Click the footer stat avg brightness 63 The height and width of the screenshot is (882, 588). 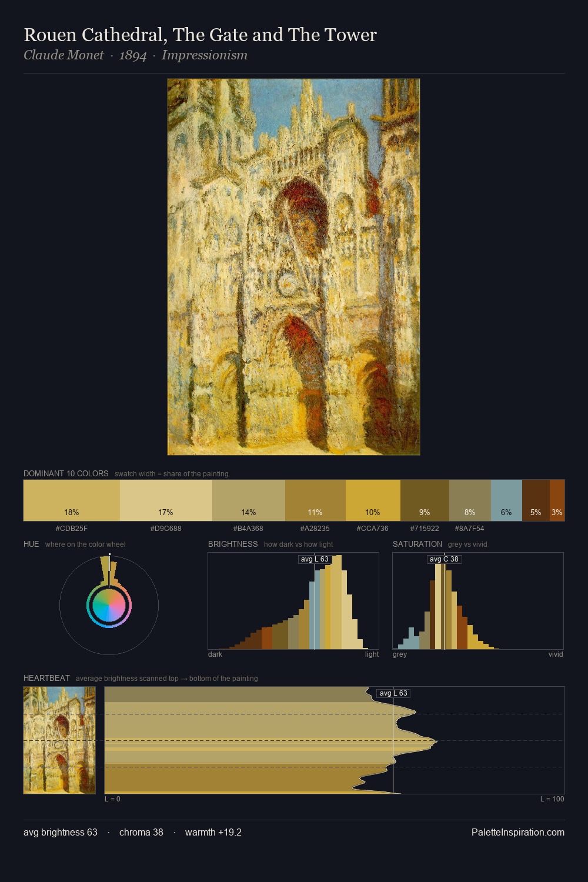click(x=61, y=832)
